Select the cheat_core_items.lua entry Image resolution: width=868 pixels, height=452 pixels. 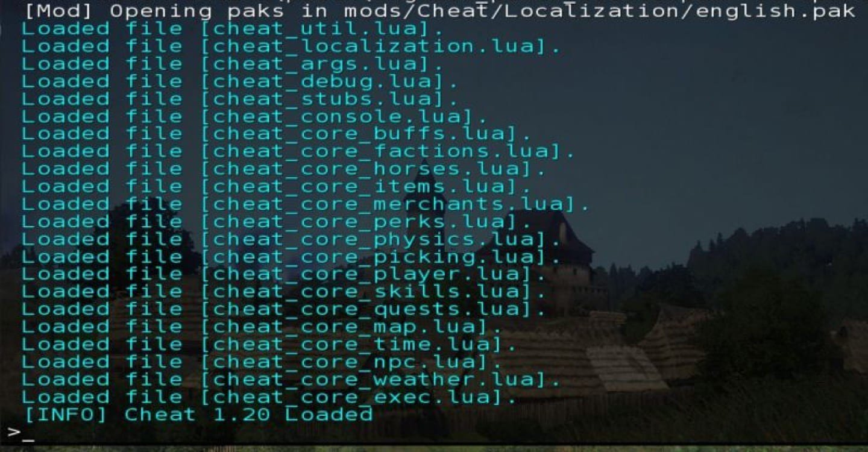click(x=277, y=186)
